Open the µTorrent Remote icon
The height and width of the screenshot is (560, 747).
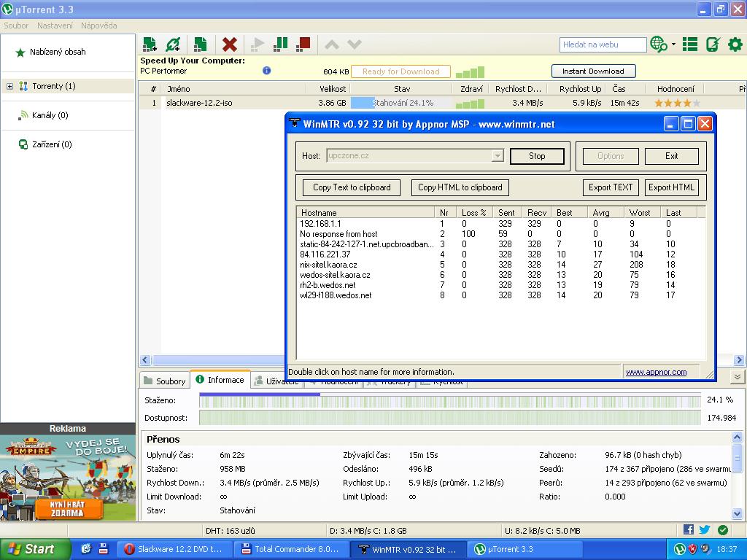[x=713, y=44]
